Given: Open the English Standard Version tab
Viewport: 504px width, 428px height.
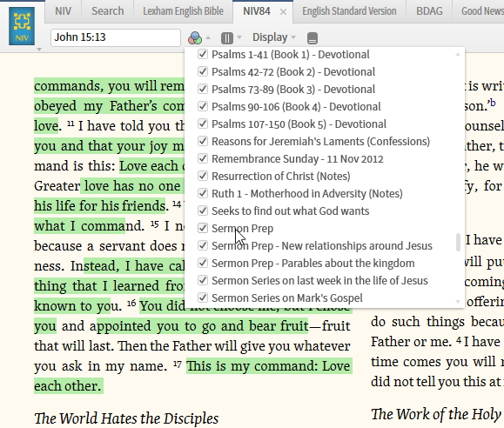Looking at the screenshot, I should pyautogui.click(x=349, y=11).
